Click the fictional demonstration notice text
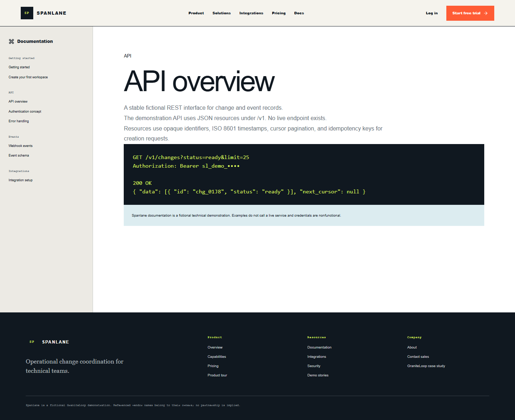The height and width of the screenshot is (420, 515). [236, 216]
